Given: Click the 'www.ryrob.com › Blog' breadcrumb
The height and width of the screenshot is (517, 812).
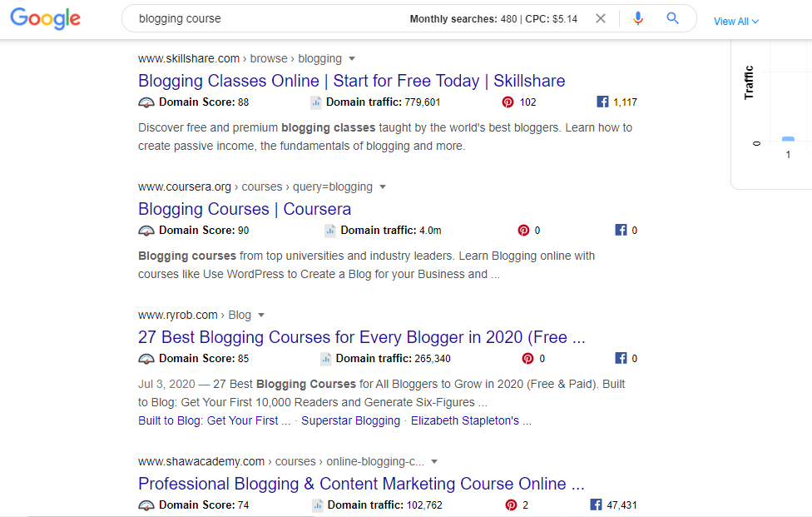Looking at the screenshot, I should (x=195, y=315).
